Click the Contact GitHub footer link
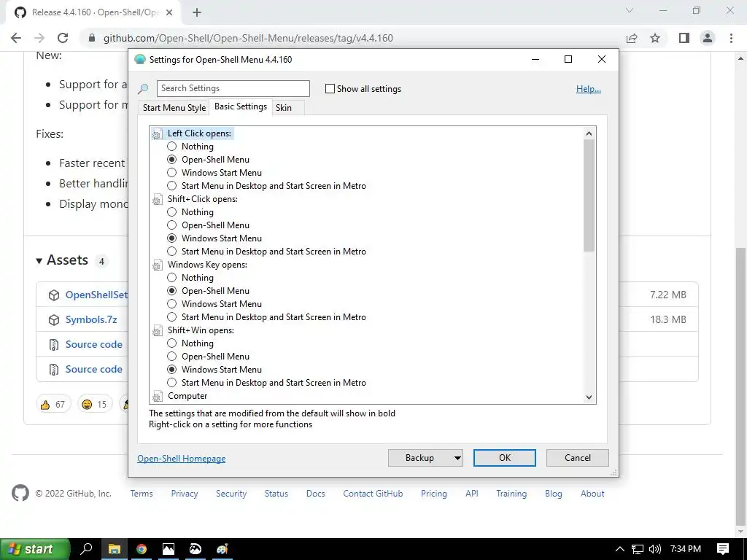Image resolution: width=747 pixels, height=560 pixels. click(373, 494)
